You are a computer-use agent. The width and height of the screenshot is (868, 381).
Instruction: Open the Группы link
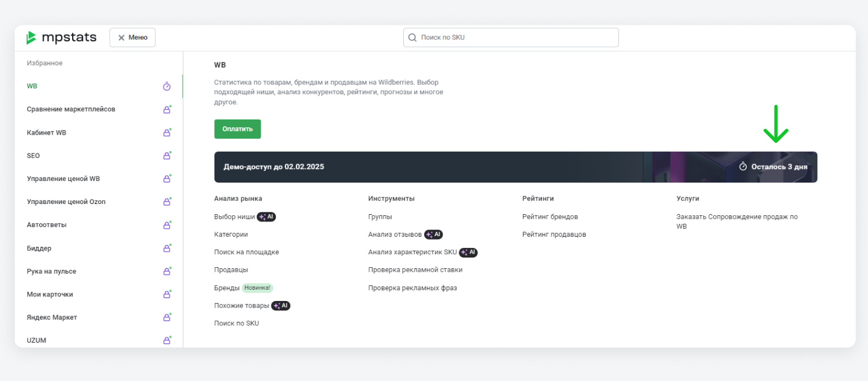380,217
